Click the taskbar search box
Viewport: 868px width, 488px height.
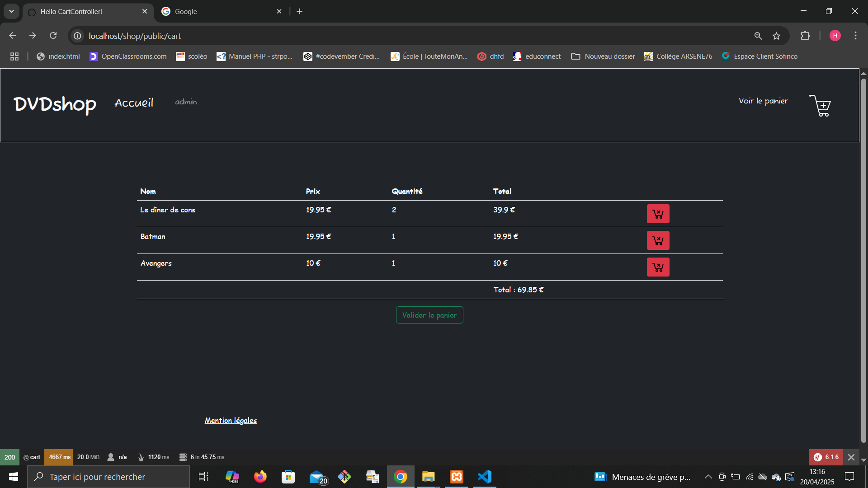108,477
